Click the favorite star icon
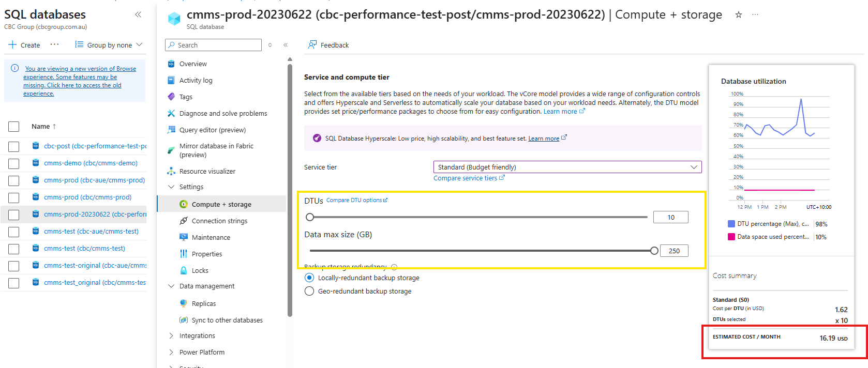The width and height of the screenshot is (868, 368). coord(739,15)
